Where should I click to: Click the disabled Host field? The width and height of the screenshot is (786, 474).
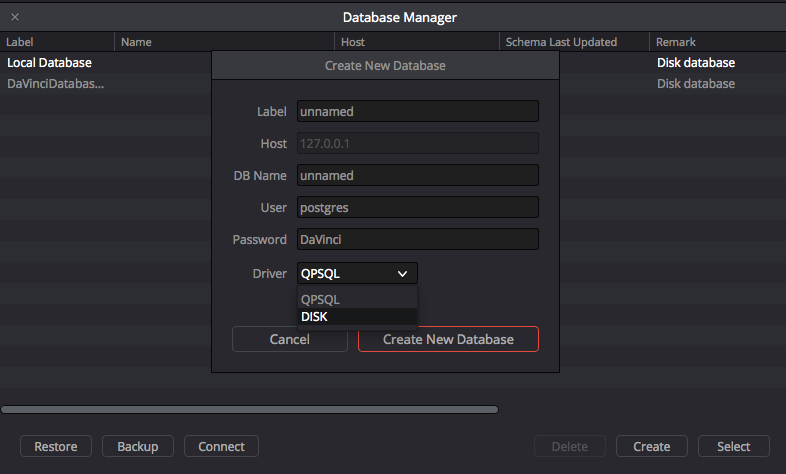tap(417, 143)
